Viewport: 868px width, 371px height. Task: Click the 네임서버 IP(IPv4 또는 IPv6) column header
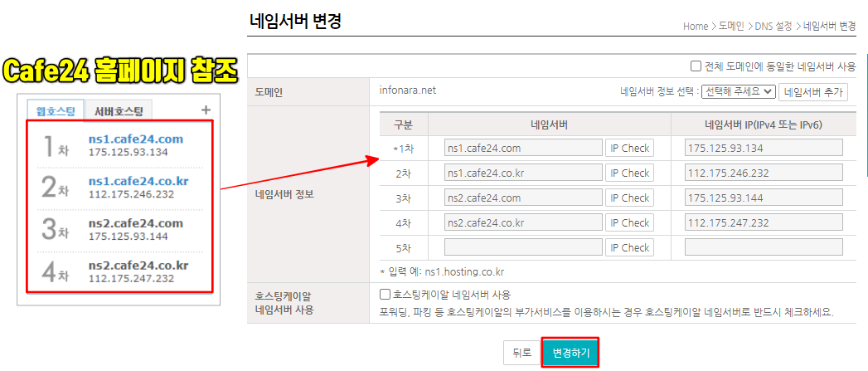[x=764, y=124]
